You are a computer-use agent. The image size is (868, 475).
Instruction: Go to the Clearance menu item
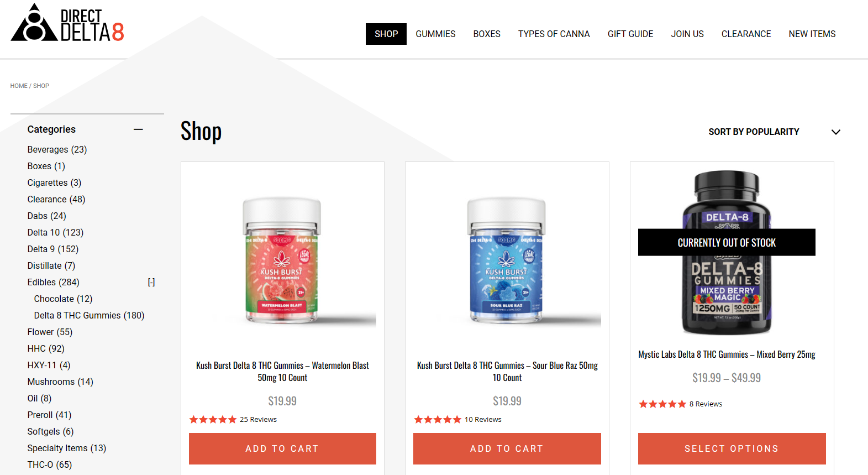[746, 34]
